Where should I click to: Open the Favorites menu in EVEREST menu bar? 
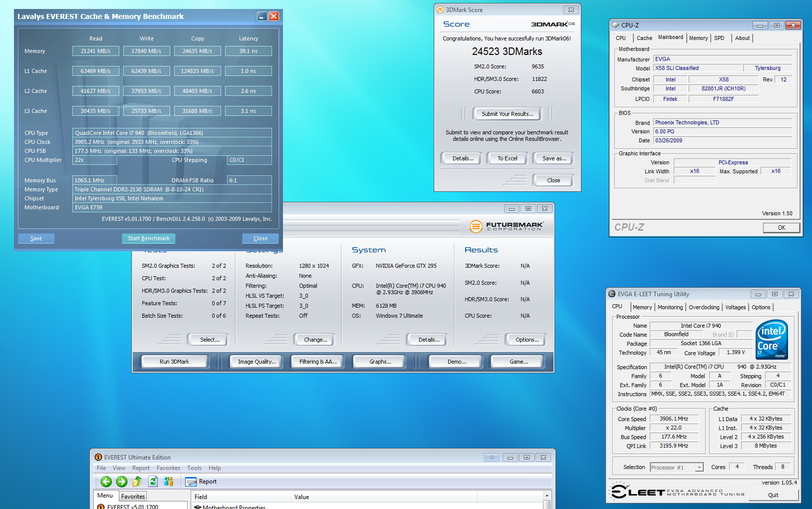tap(168, 468)
